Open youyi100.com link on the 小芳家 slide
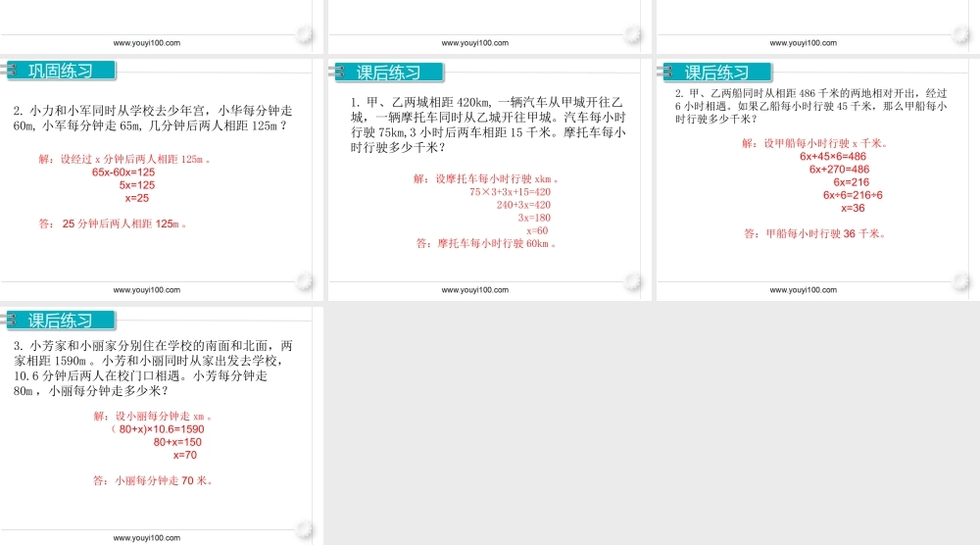Image resolution: width=980 pixels, height=545 pixels. (x=147, y=538)
